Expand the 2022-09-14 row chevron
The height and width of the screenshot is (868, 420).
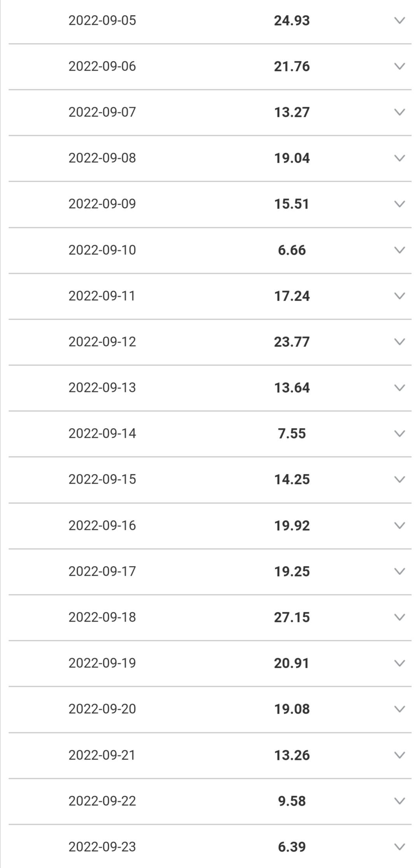coord(399,434)
